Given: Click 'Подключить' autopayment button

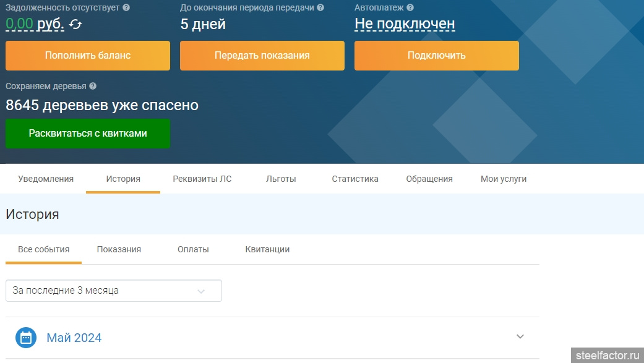Looking at the screenshot, I should coord(436,56).
